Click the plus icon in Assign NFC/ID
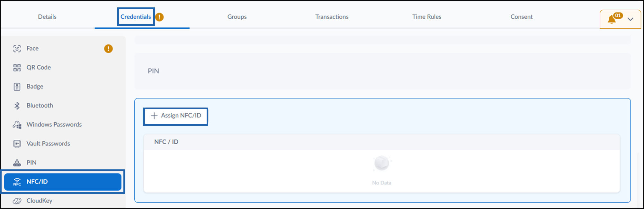 tap(154, 116)
